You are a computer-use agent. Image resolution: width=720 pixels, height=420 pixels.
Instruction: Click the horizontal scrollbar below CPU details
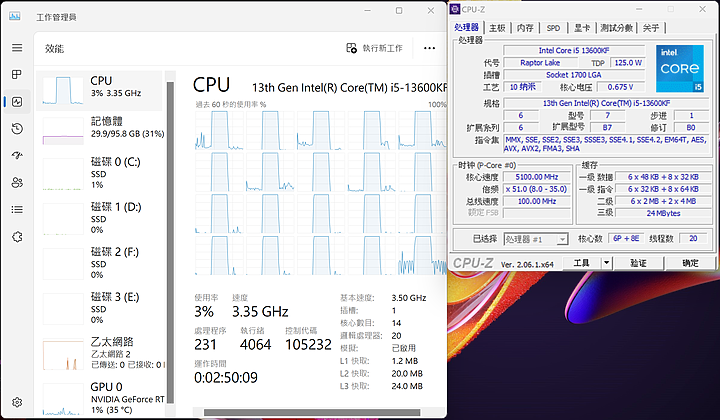pos(312,412)
